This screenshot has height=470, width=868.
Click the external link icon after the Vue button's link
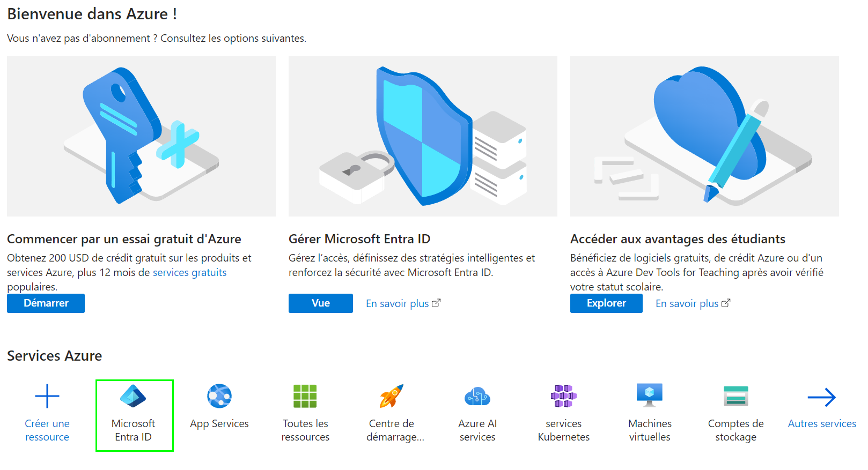tap(436, 303)
